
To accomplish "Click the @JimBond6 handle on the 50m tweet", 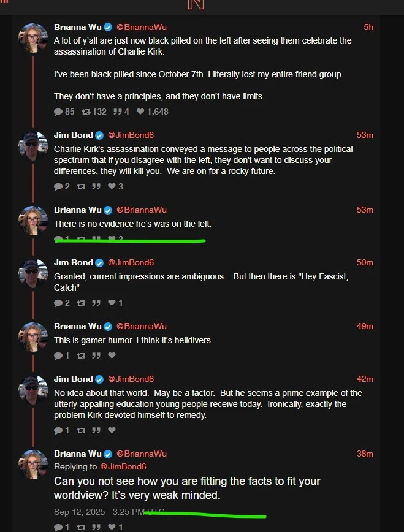I will 131,262.
